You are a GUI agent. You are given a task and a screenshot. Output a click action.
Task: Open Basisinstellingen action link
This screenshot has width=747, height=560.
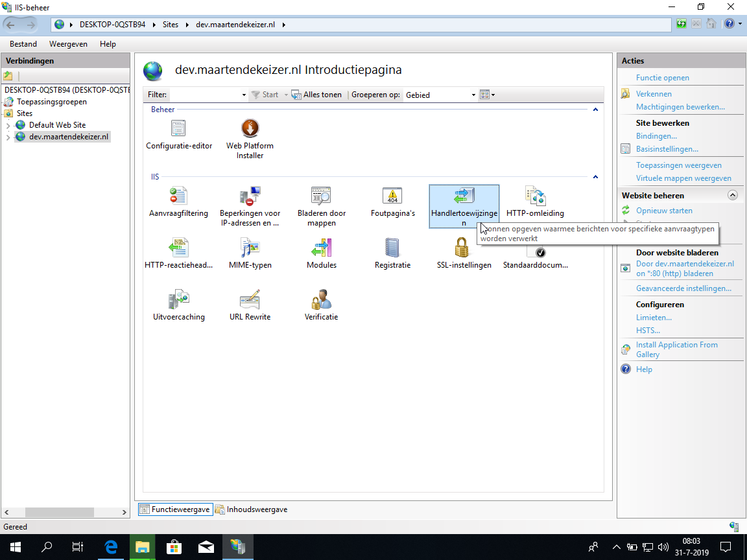(x=667, y=149)
